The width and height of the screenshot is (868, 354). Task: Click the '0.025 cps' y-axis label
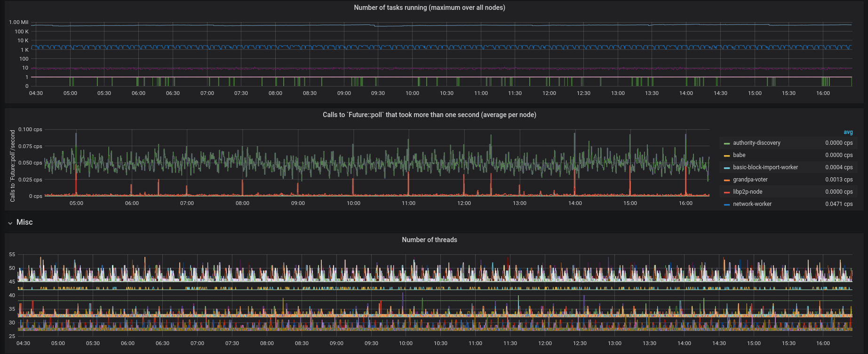30,180
